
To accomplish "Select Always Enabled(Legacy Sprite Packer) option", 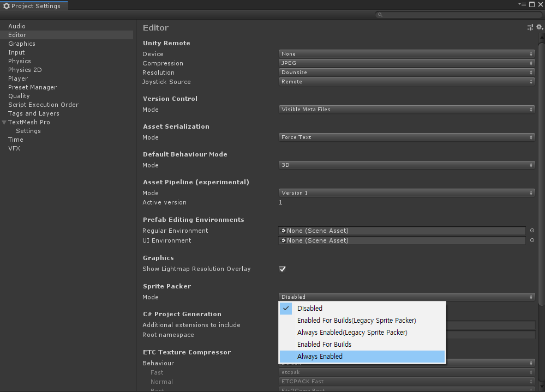I will point(362,332).
